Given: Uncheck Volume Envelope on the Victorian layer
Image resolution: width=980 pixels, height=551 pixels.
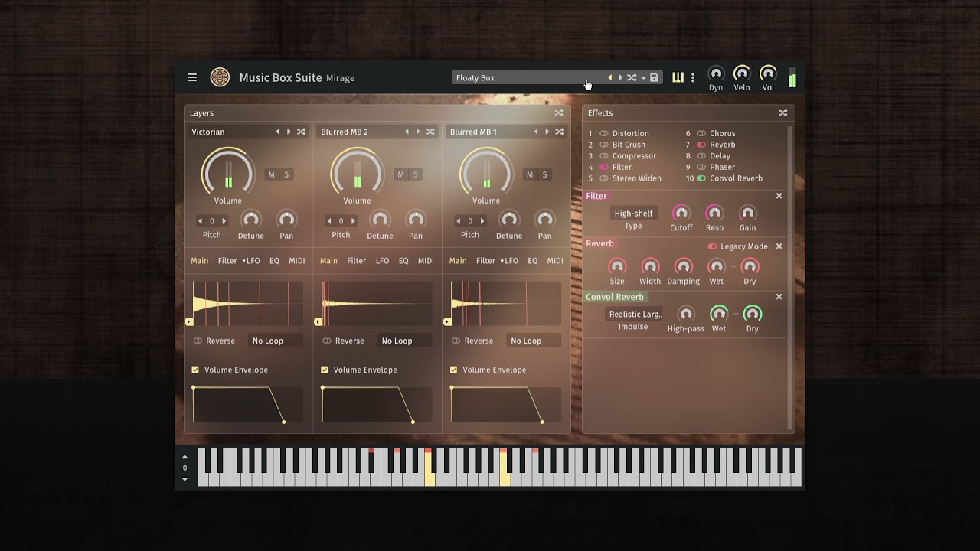Looking at the screenshot, I should tap(195, 370).
